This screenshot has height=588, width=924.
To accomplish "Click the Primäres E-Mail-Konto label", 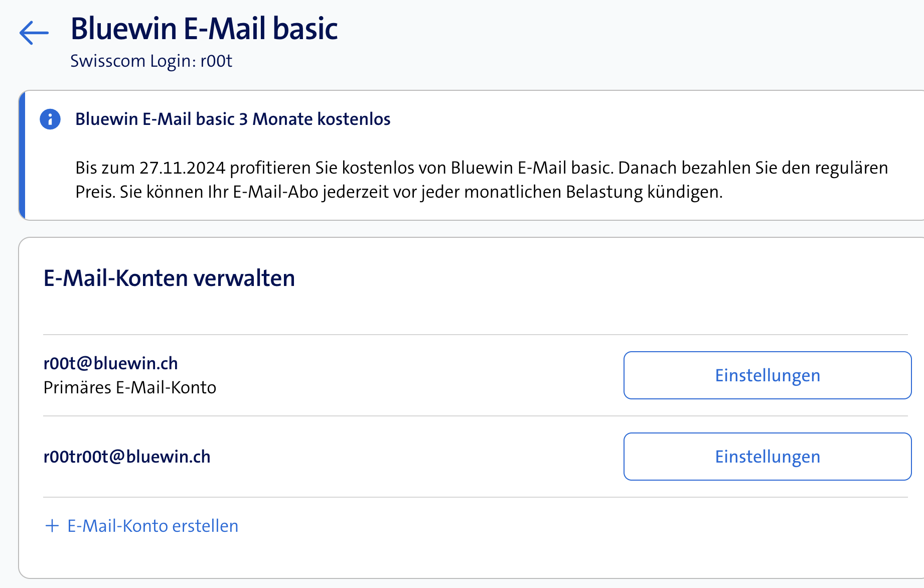I will 130,387.
